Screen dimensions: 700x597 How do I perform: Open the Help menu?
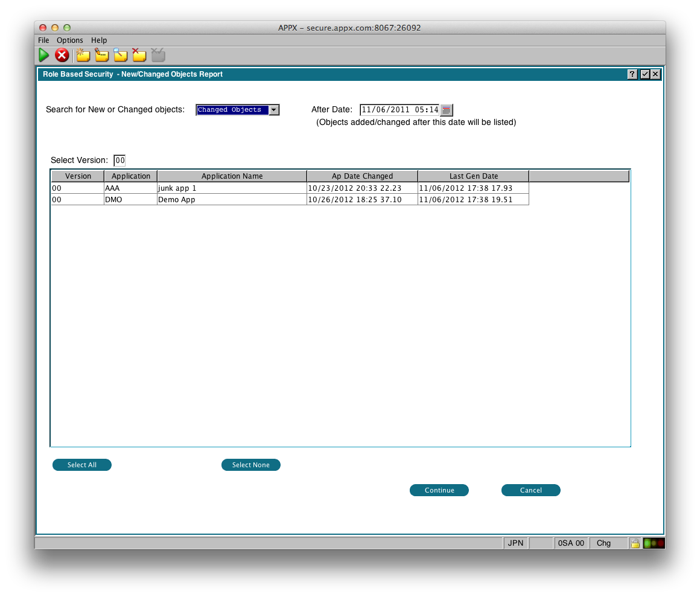[x=99, y=40]
